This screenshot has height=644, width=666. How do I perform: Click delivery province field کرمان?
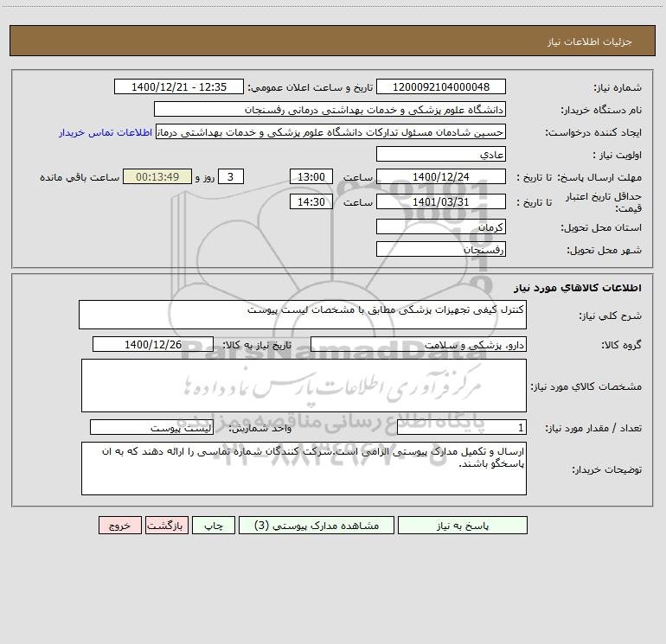441,226
